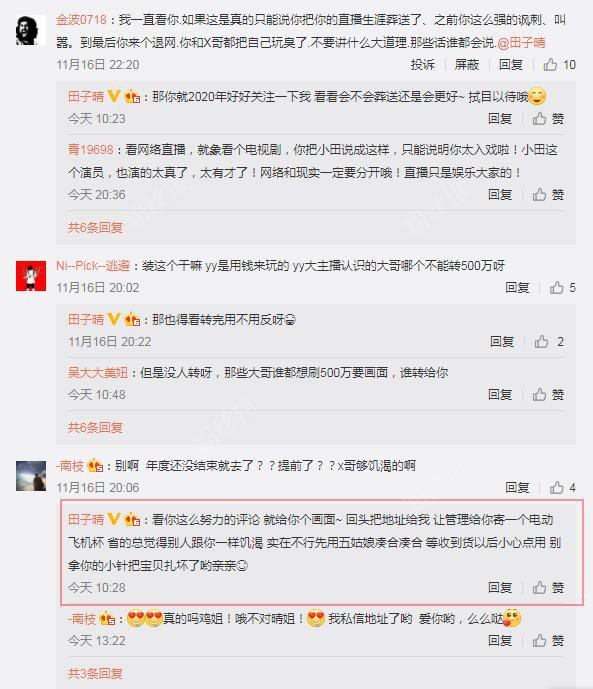
Task: Like 田子晴's reply with 2 likes
Action: [x=549, y=341]
